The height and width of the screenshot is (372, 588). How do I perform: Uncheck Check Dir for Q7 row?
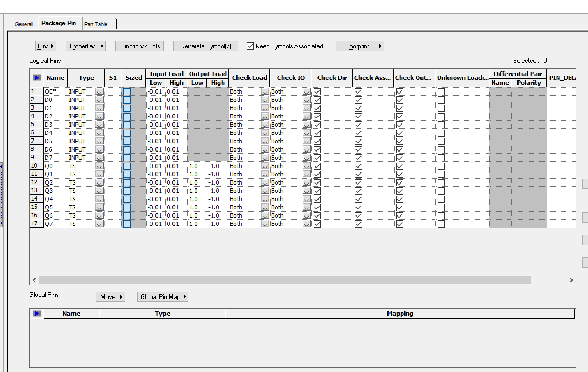(x=317, y=224)
